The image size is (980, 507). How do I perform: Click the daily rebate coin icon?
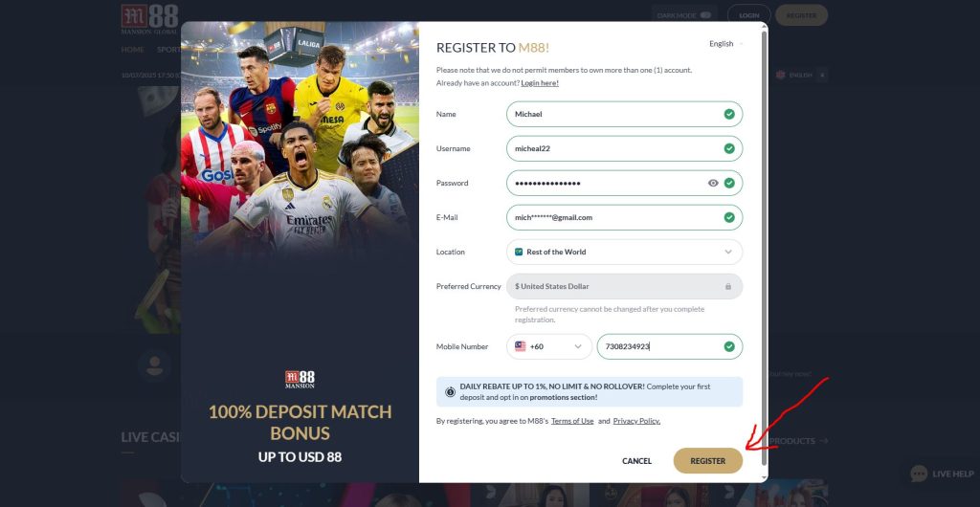coord(450,392)
